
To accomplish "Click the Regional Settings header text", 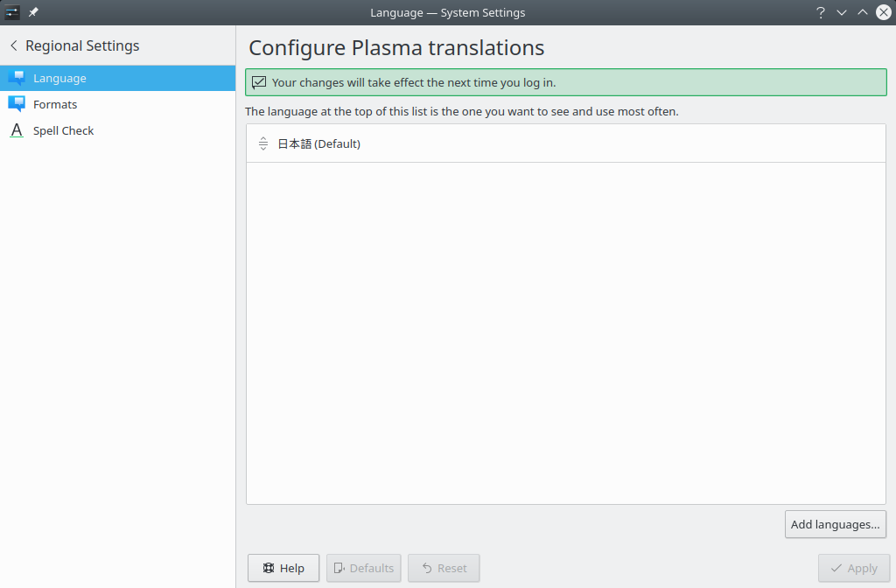I will 82,45.
